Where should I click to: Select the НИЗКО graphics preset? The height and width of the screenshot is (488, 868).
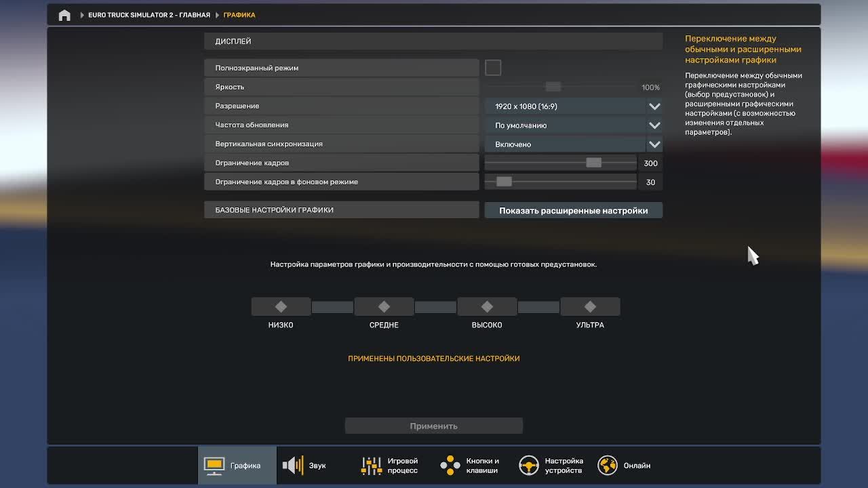(281, 306)
